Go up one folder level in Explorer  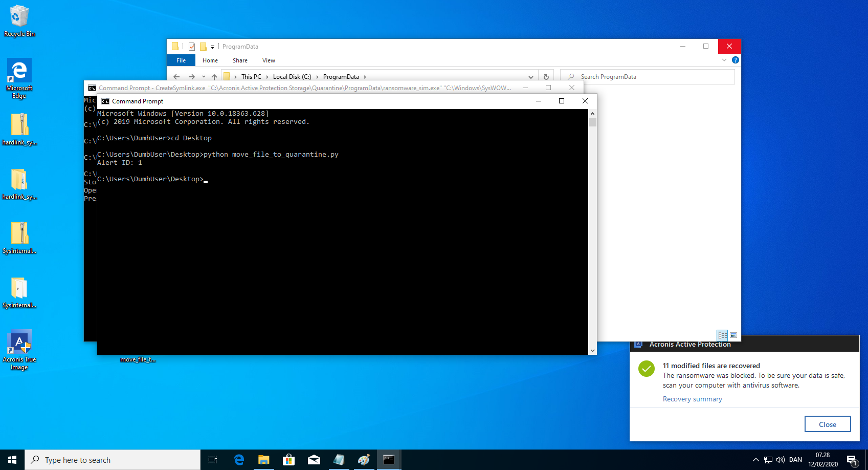(x=214, y=77)
